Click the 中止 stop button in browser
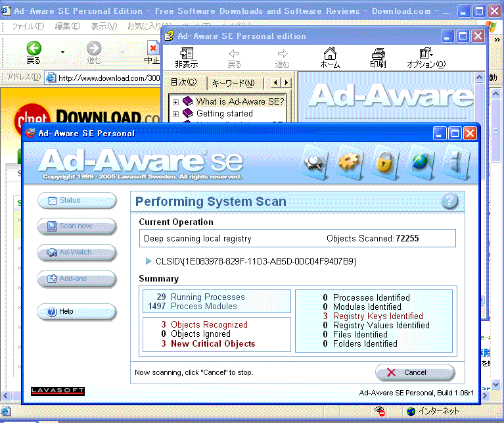The width and height of the screenshot is (504, 423). pos(152,53)
